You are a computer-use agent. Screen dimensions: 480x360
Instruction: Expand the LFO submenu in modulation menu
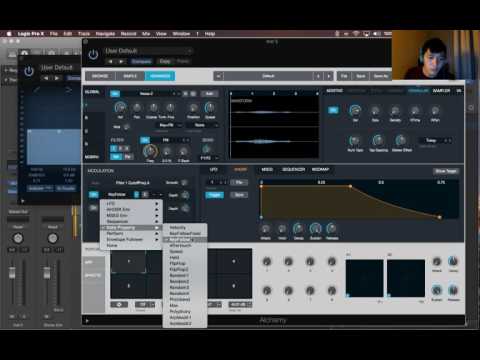coord(131,203)
